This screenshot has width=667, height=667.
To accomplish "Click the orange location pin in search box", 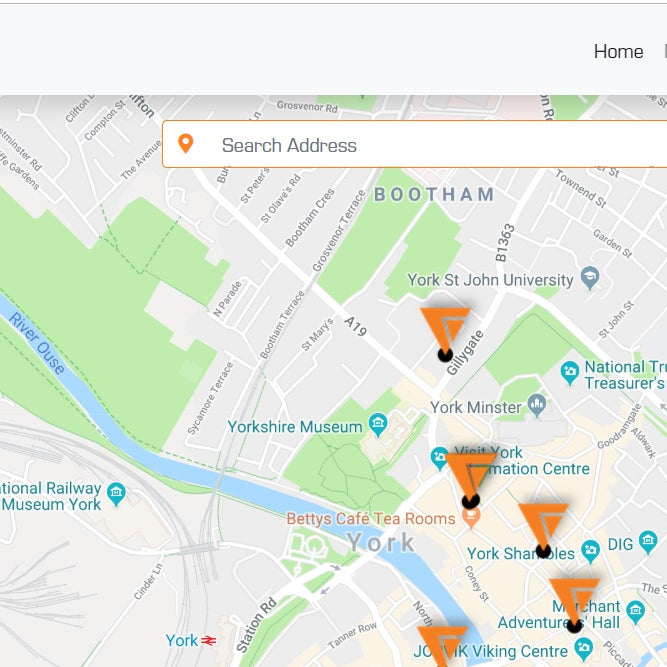I will point(185,143).
